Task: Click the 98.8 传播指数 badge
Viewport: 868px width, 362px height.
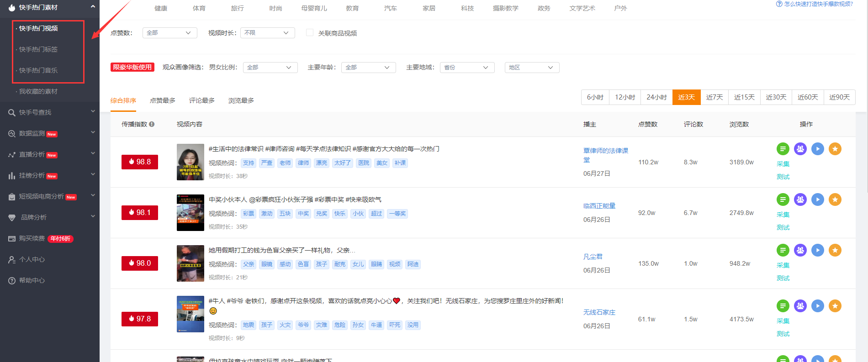Action: click(140, 162)
